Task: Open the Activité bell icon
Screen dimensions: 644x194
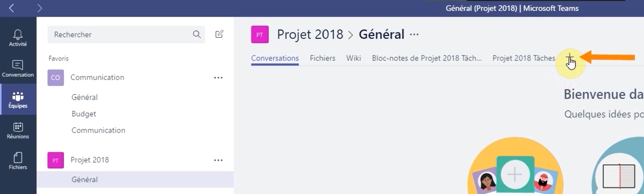Action: pyautogui.click(x=18, y=34)
